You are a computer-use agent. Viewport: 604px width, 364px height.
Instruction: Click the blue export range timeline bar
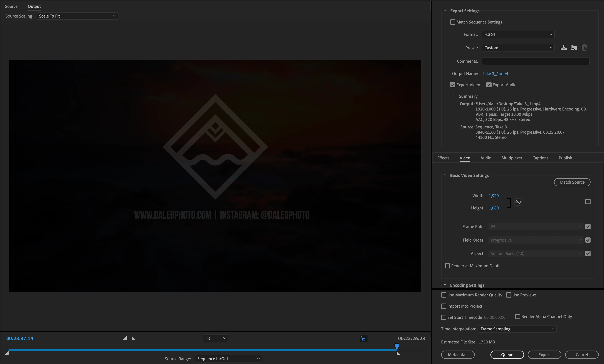pyautogui.click(x=196, y=350)
